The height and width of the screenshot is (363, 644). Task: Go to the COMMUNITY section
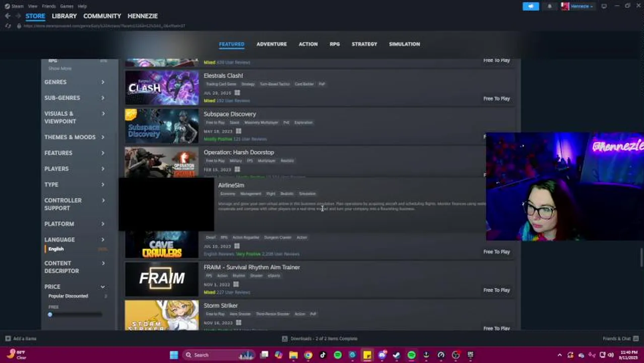point(102,16)
